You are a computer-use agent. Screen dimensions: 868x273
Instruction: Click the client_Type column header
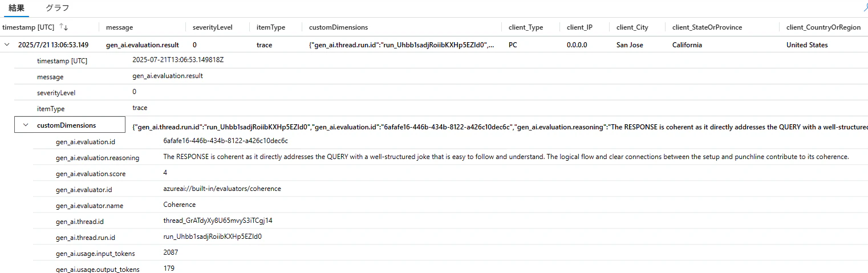526,27
